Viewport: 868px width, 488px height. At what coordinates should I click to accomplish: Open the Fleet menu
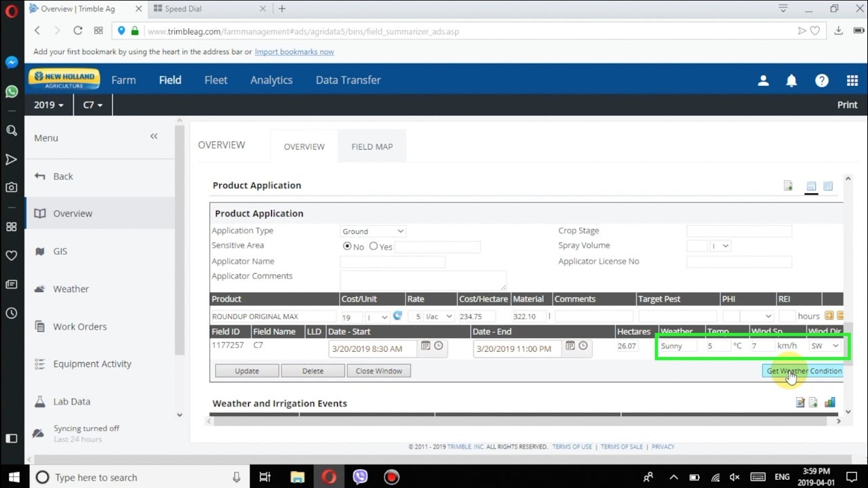coord(216,80)
